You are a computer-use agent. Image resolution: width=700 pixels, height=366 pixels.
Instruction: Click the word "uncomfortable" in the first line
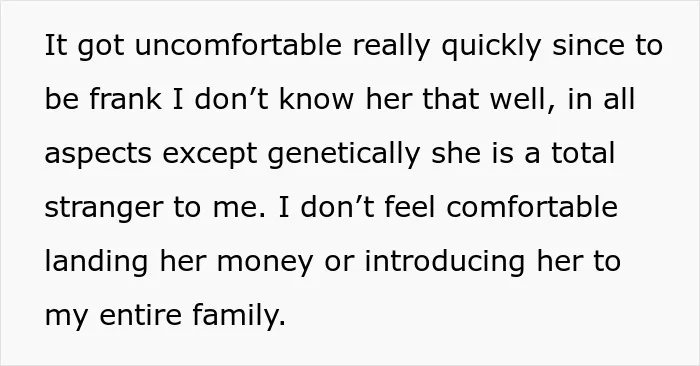coord(238,45)
